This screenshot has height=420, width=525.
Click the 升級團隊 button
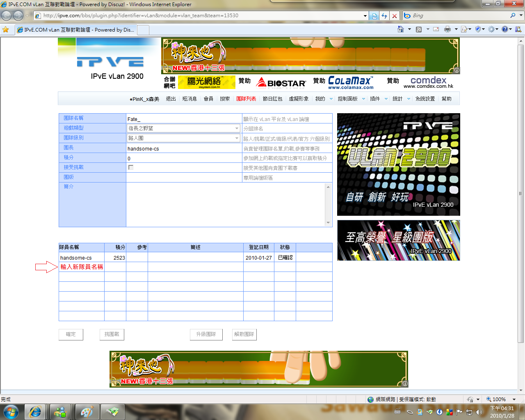coord(206,335)
